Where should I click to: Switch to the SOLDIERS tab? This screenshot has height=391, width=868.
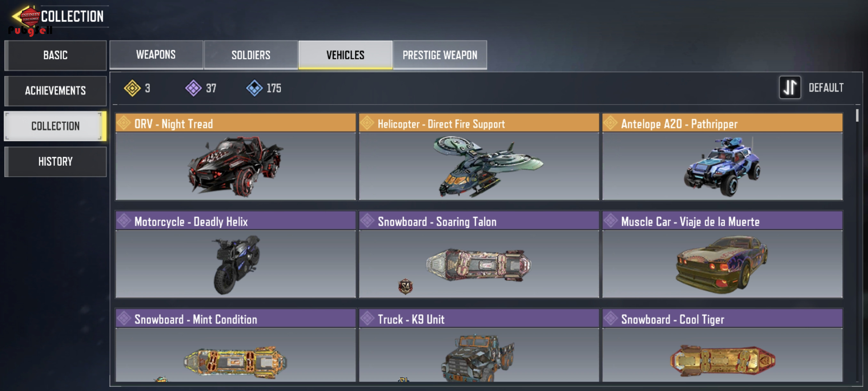[251, 55]
